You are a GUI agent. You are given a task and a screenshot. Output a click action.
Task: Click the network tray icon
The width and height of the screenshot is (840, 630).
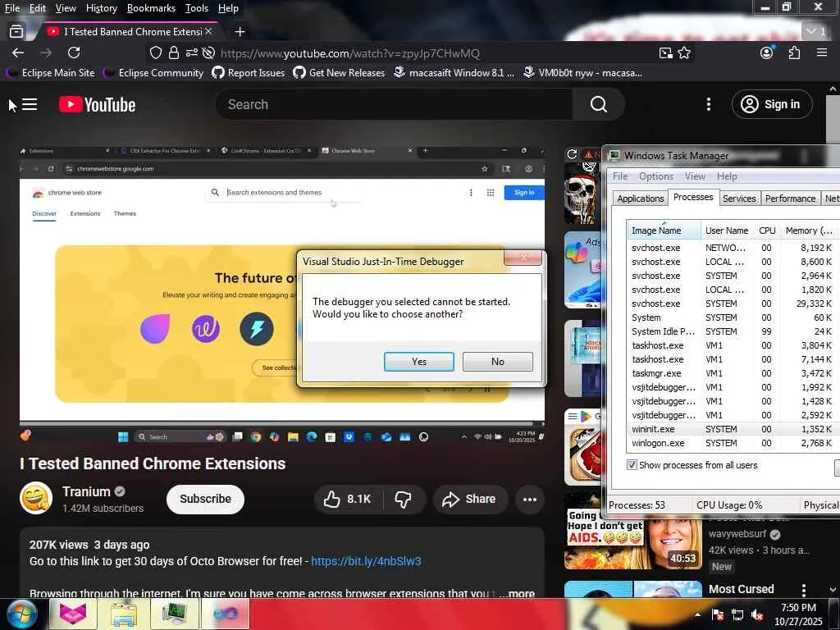737,615
